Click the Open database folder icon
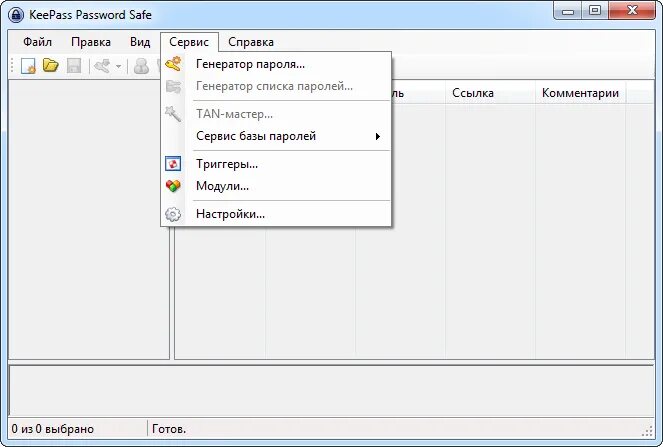Image resolution: width=663 pixels, height=447 pixels. point(51,66)
